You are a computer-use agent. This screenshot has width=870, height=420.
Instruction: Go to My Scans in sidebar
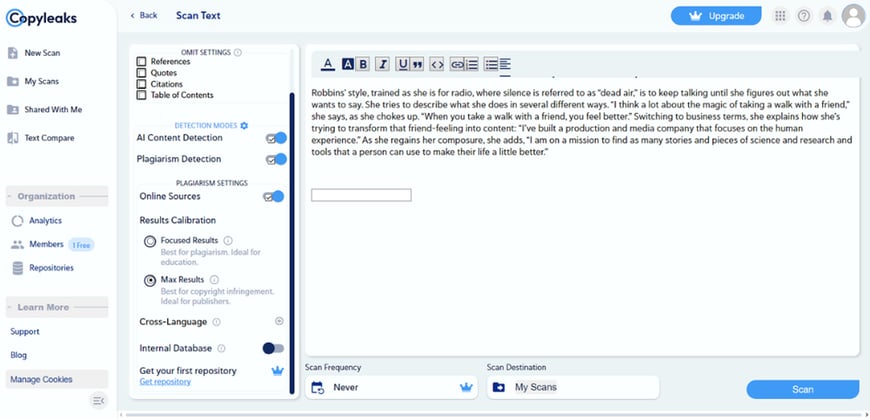(42, 81)
